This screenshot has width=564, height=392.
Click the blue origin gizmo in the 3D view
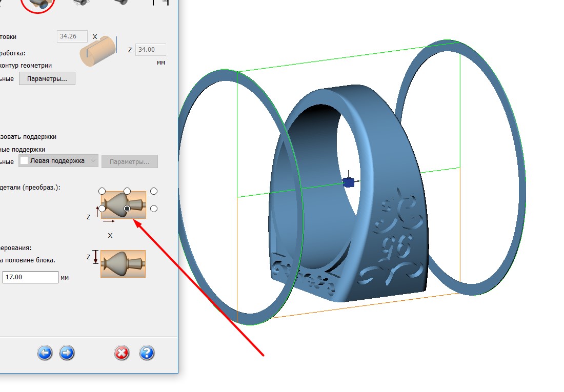click(x=348, y=182)
